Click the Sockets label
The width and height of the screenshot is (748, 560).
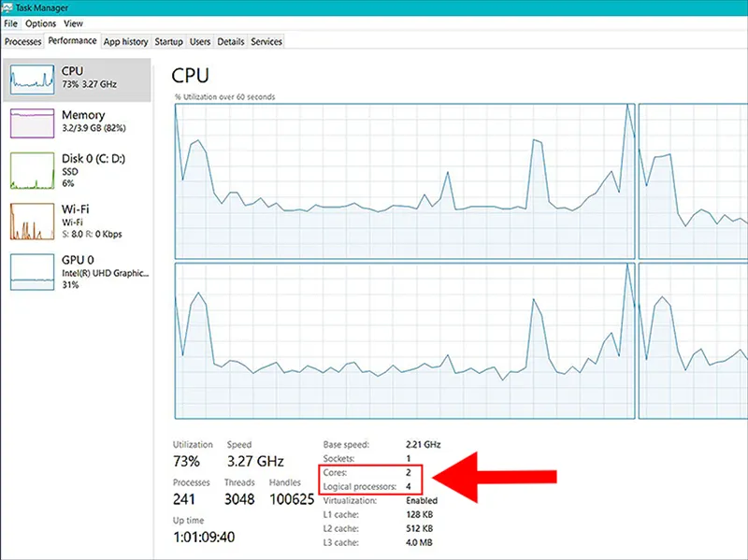click(x=338, y=458)
